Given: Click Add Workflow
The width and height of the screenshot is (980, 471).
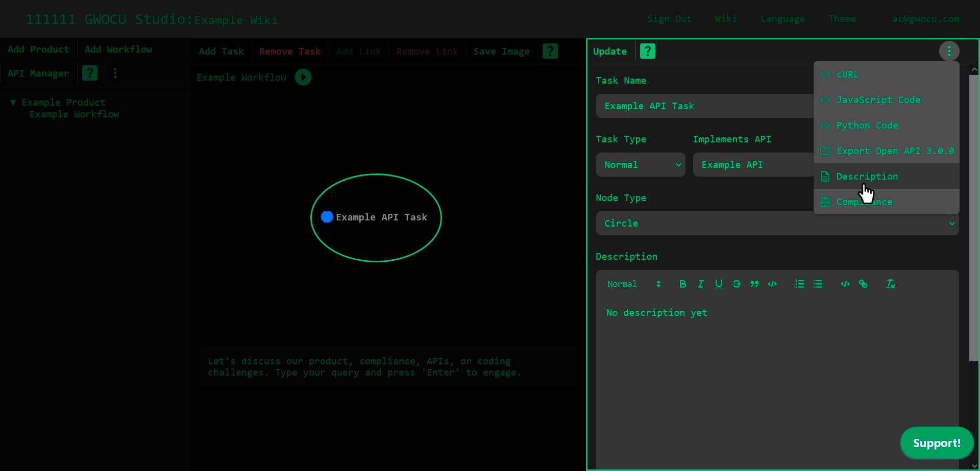Looking at the screenshot, I should tap(118, 49).
